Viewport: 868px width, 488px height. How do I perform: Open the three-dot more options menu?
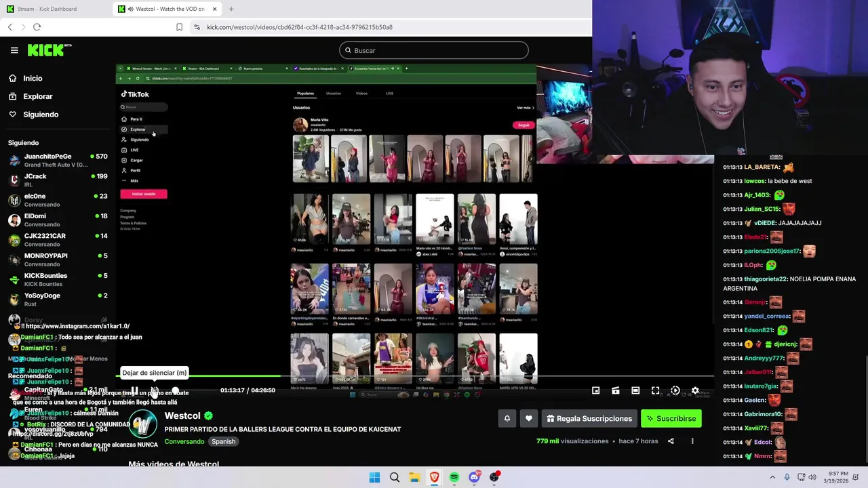tap(692, 441)
